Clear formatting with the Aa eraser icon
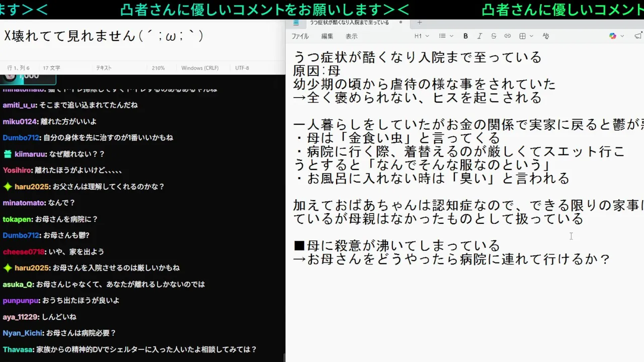The width and height of the screenshot is (644, 362). point(546,36)
